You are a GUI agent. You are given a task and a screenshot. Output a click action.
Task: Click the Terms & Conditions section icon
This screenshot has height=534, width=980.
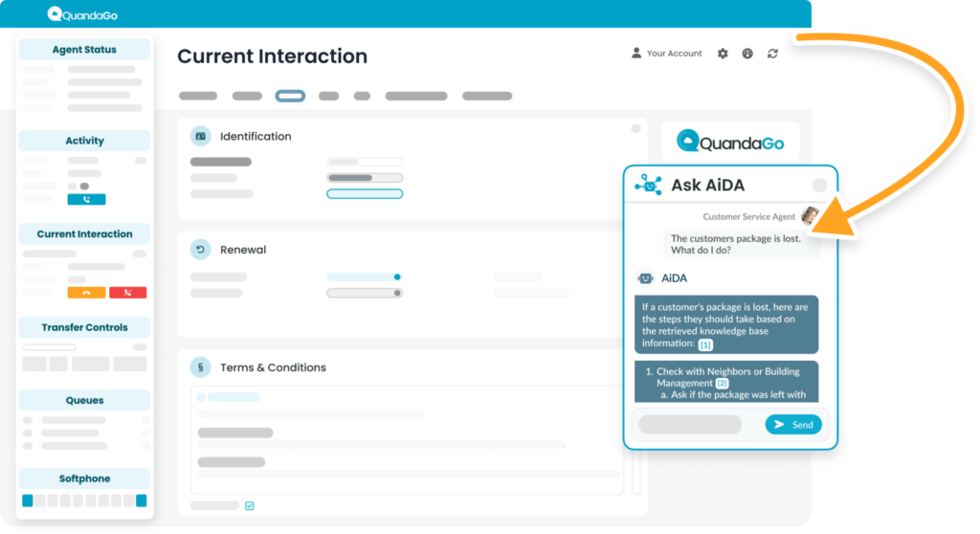click(x=201, y=367)
